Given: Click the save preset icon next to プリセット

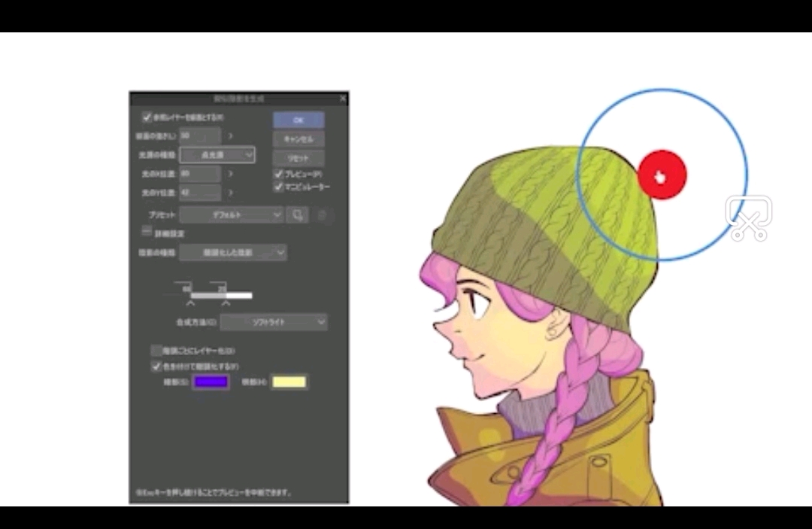Looking at the screenshot, I should [298, 214].
